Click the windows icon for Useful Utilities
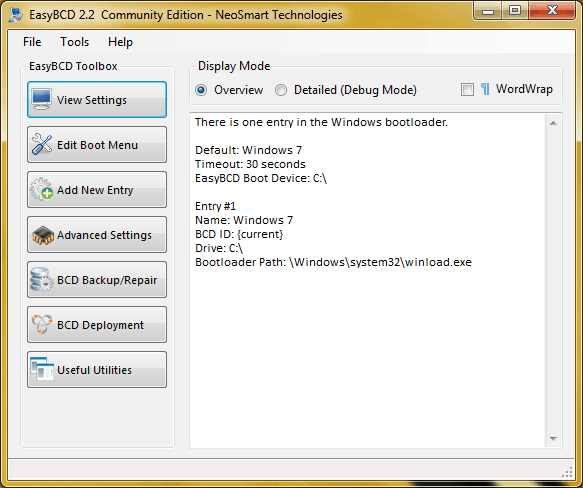The width and height of the screenshot is (583, 488). pos(42,369)
